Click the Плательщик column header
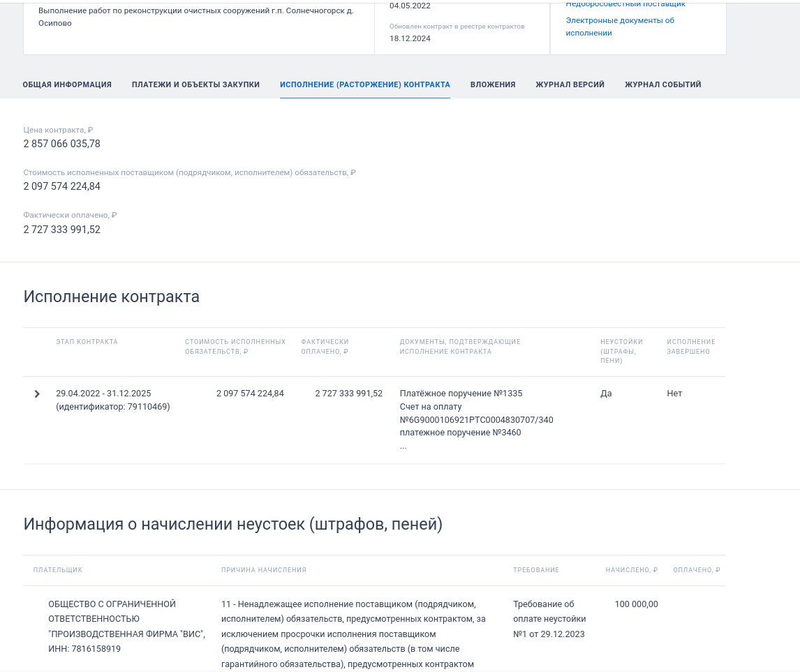 click(58, 569)
